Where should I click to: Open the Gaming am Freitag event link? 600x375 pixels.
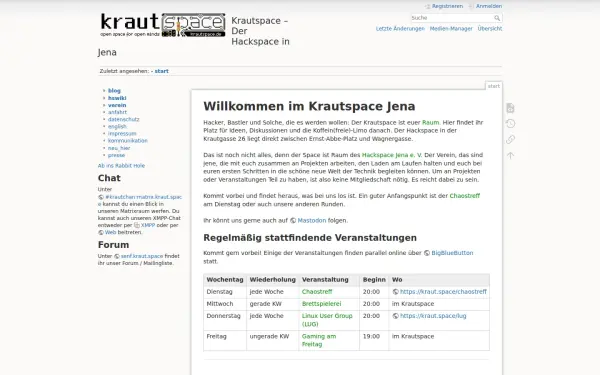(x=319, y=340)
